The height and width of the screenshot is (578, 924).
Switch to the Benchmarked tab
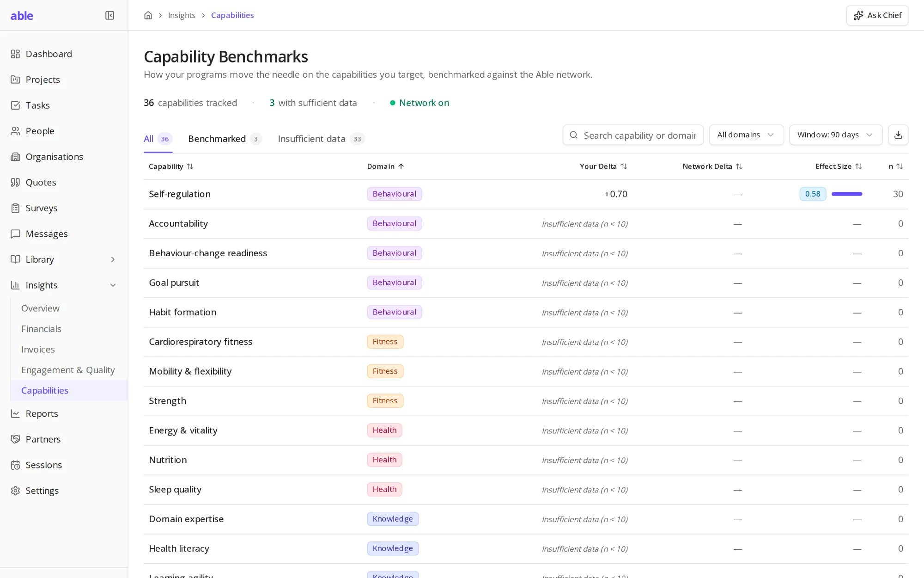225,139
